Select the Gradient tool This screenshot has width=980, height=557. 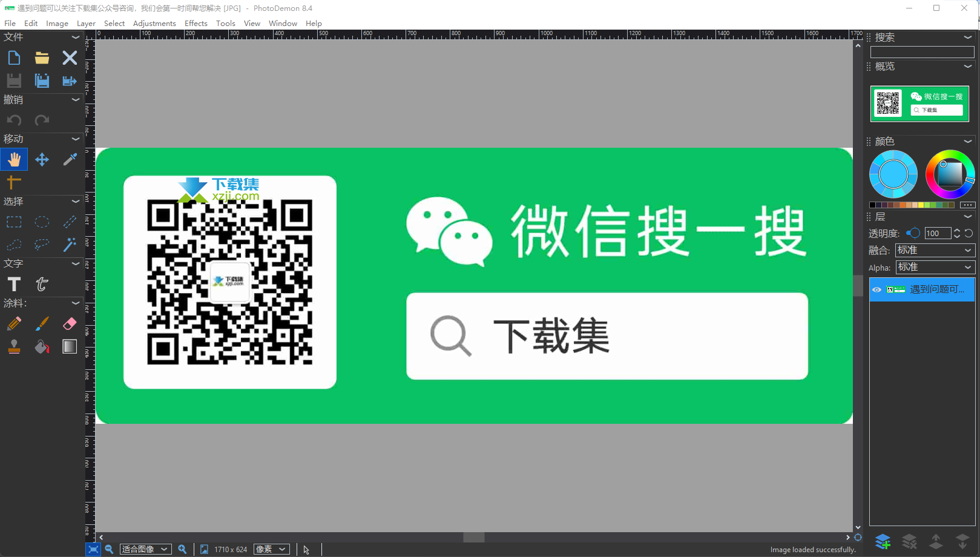(x=70, y=346)
